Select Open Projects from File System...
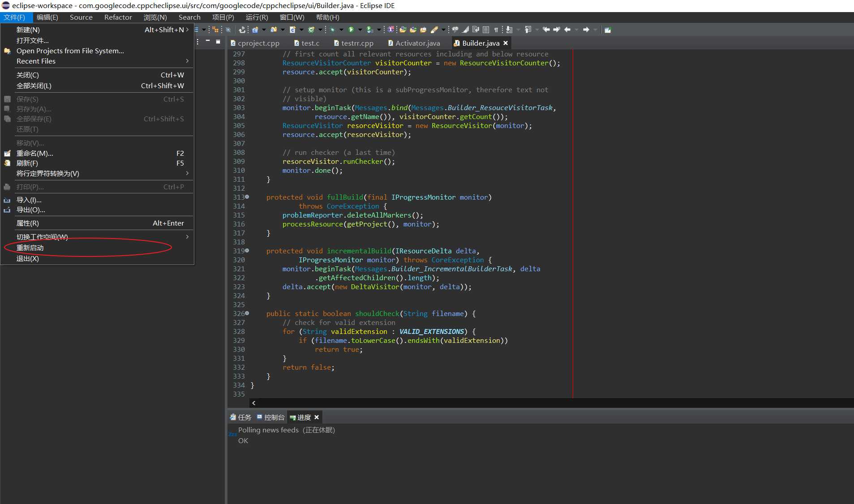Screen dimensions: 854x504 [x=97, y=51]
